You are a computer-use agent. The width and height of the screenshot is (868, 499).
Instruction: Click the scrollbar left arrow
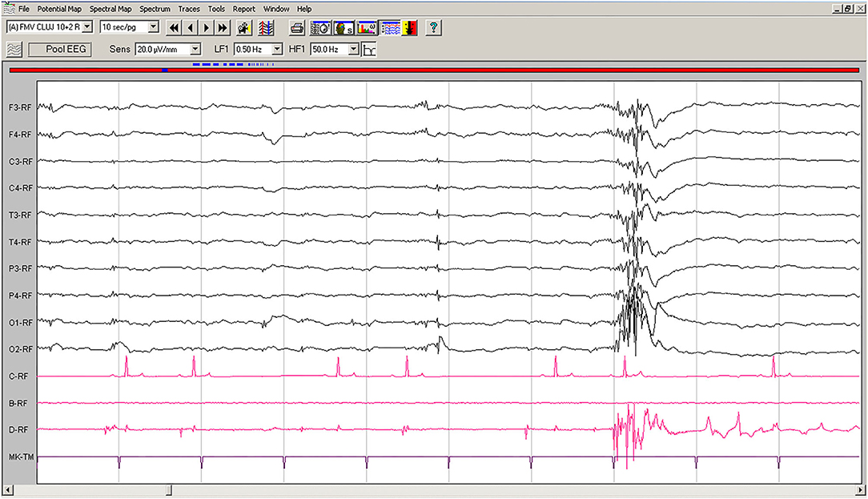8,490
